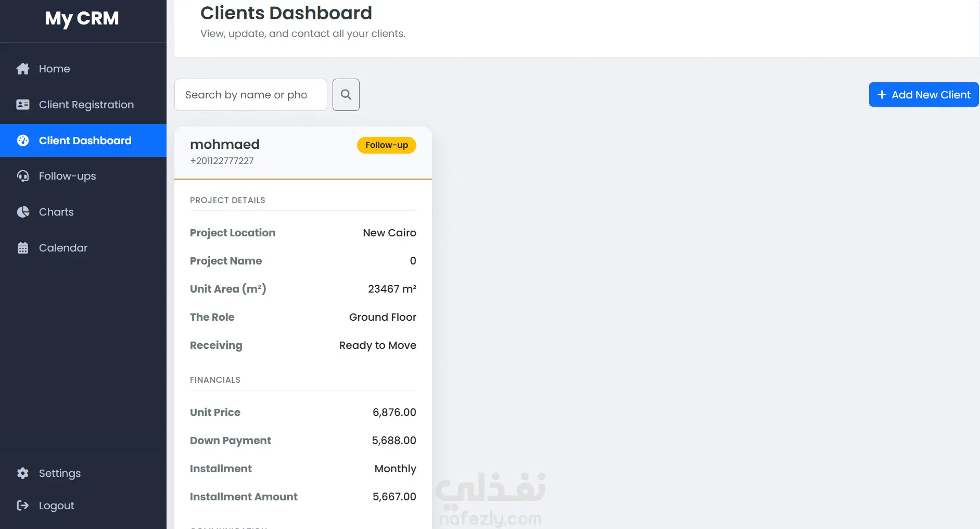Click the Follow-up status badge
Viewport: 980px width, 529px height.
point(387,145)
